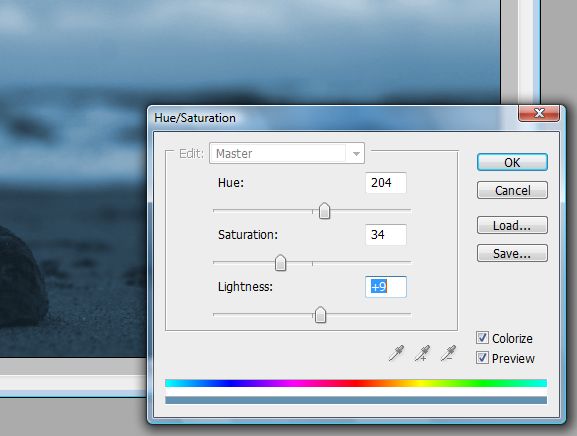Click the Lightness slider handle
The width and height of the screenshot is (577, 436).
(320, 315)
